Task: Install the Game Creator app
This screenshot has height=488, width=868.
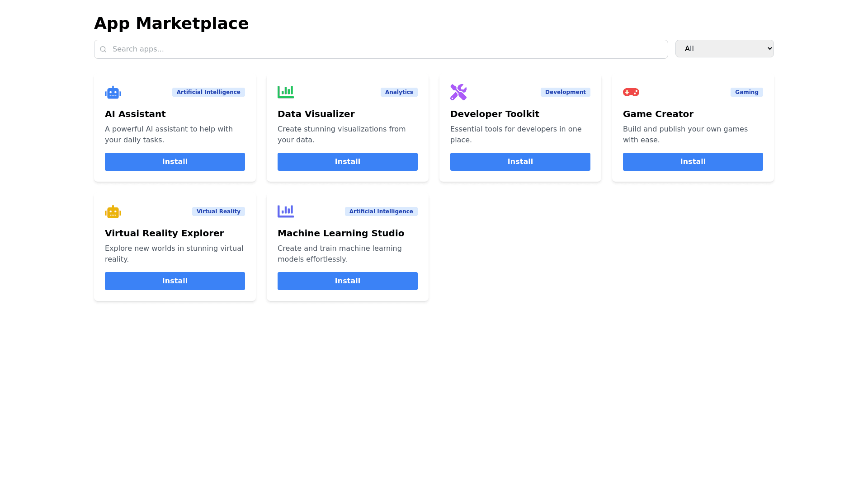Action: point(693,162)
